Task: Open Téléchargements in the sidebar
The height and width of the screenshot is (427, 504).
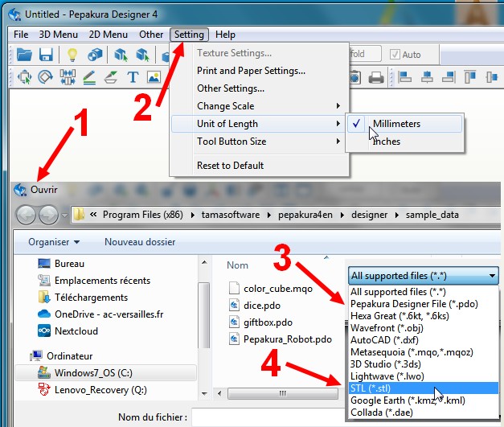Action: [91, 298]
